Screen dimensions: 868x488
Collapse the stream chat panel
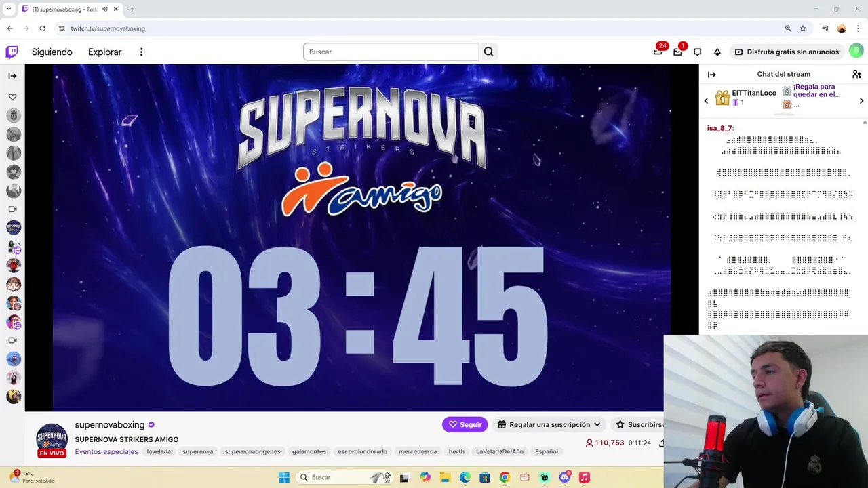pyautogui.click(x=711, y=74)
